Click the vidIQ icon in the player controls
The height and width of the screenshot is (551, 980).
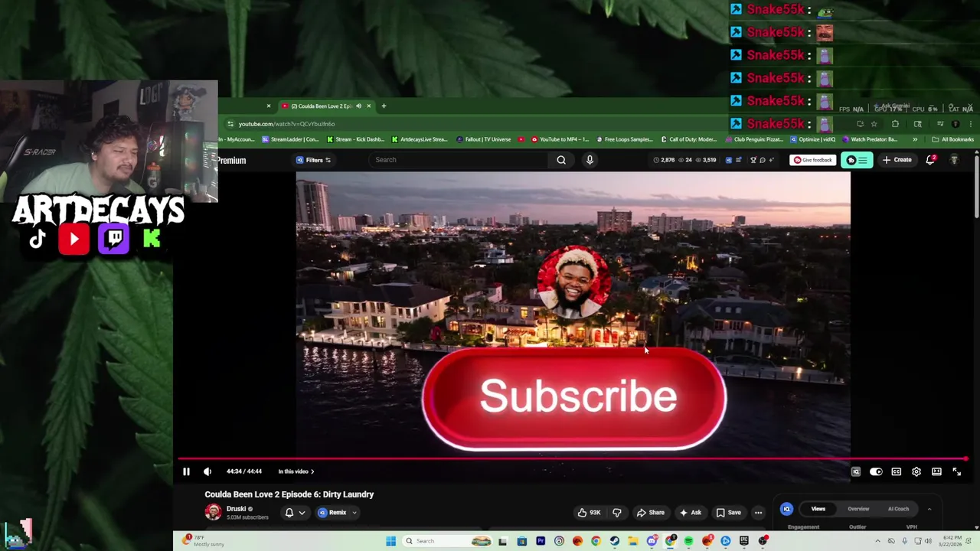tap(856, 471)
